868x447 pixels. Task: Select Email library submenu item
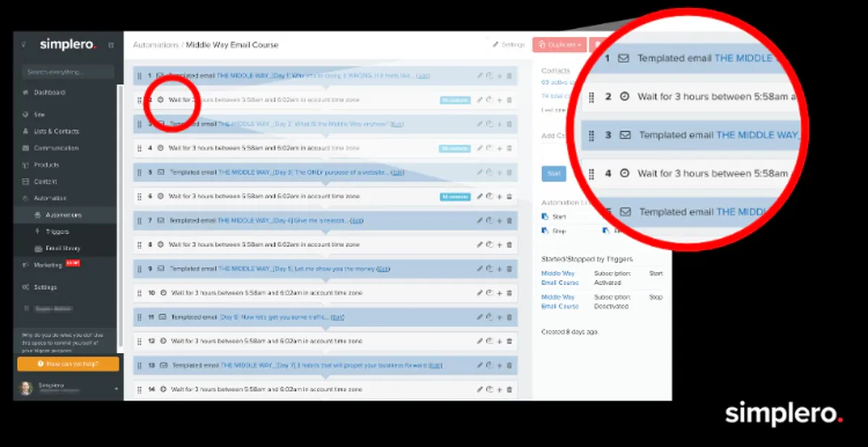click(x=62, y=248)
